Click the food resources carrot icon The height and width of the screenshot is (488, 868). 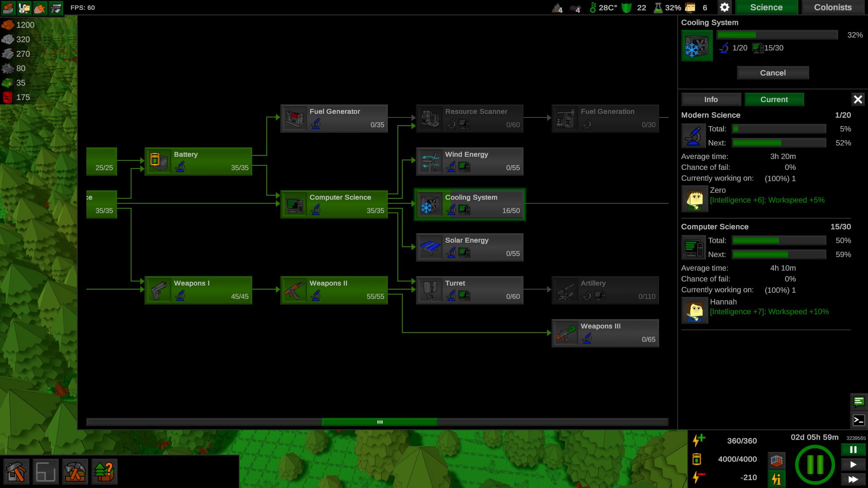point(40,8)
